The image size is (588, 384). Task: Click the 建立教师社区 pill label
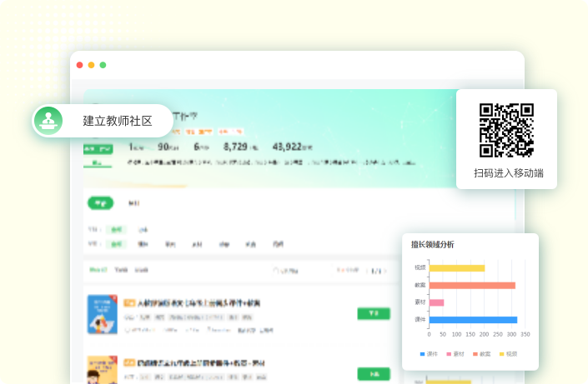coord(118,121)
